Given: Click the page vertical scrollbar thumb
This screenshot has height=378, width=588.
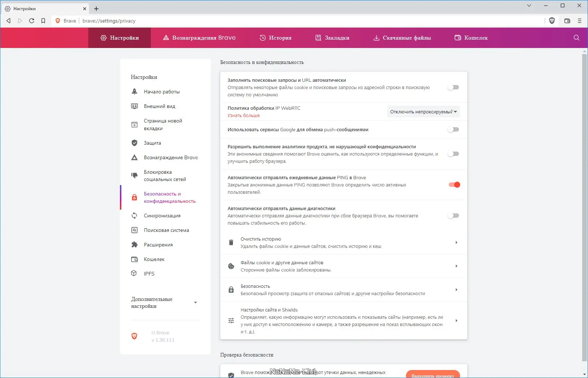Looking at the screenshot, I should pyautogui.click(x=584, y=207).
